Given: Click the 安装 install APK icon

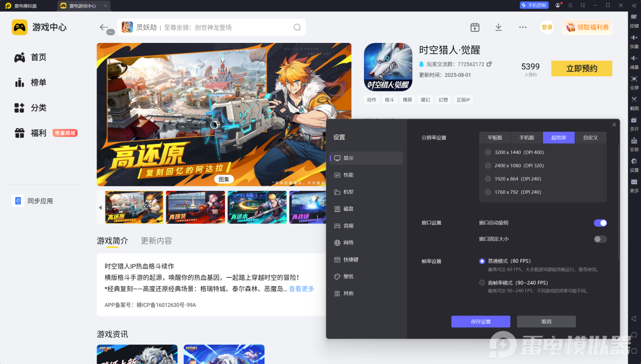Looking at the screenshot, I should (x=634, y=141).
